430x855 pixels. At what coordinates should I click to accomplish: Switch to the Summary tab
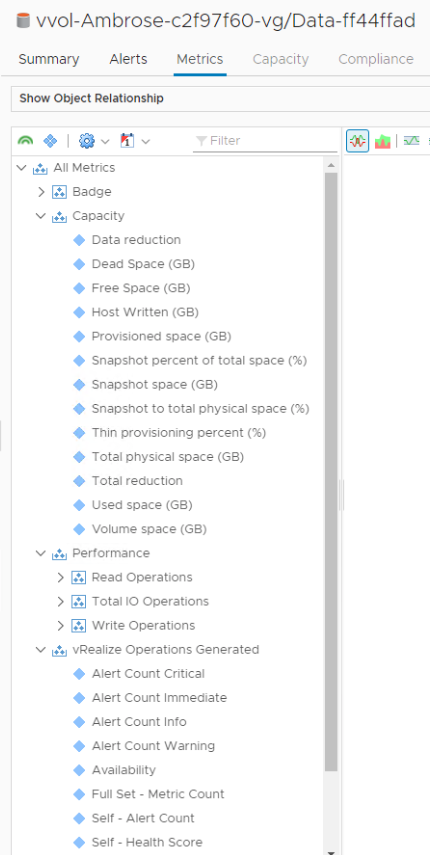49,59
